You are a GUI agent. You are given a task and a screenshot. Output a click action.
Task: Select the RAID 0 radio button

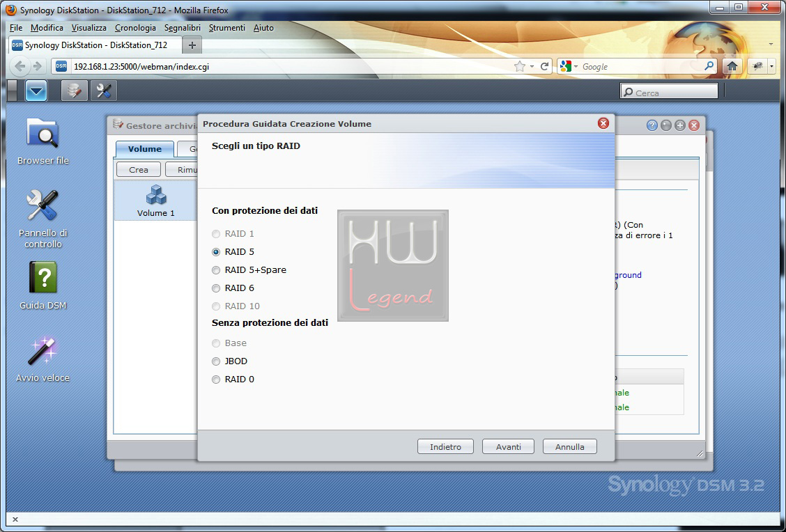(216, 380)
